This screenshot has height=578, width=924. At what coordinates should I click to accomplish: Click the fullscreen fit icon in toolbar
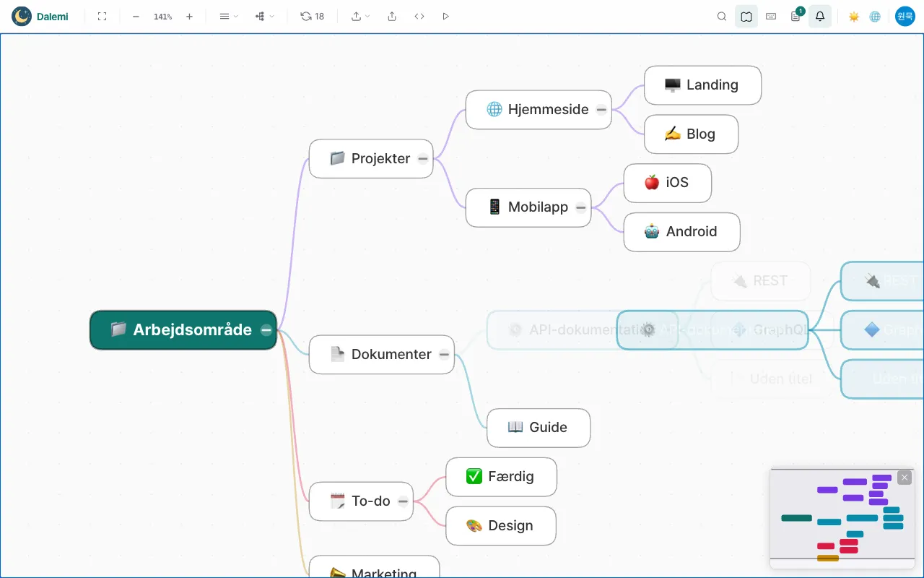point(102,16)
